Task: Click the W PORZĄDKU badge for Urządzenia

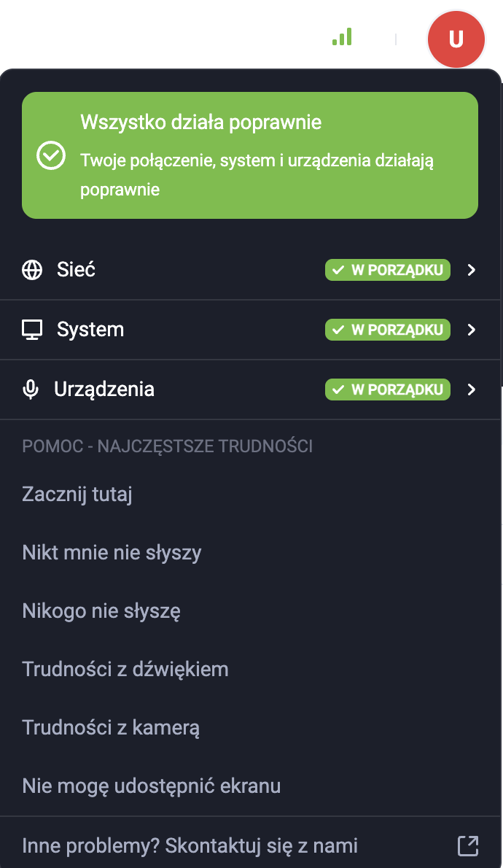Action: point(388,390)
